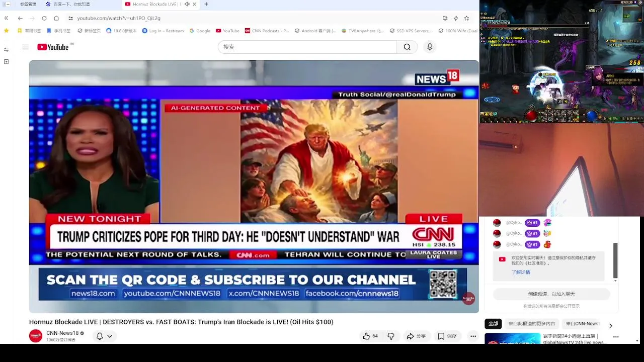Open the SSD VPS Servers bookmark

pos(411,31)
